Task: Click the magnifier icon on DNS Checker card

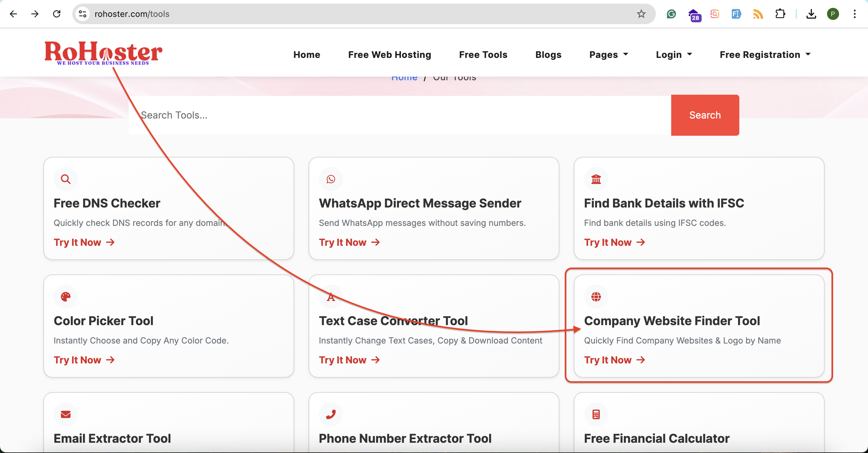Action: [66, 179]
